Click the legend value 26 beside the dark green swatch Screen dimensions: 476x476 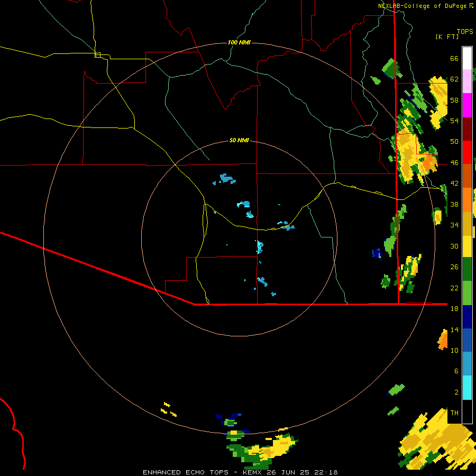pos(454,267)
